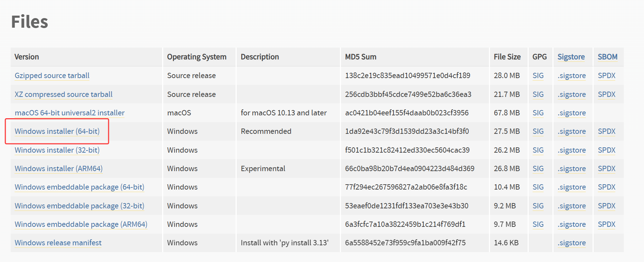Viewport: 644px width, 262px height.
Task: Select the Files heading
Action: [x=29, y=22]
